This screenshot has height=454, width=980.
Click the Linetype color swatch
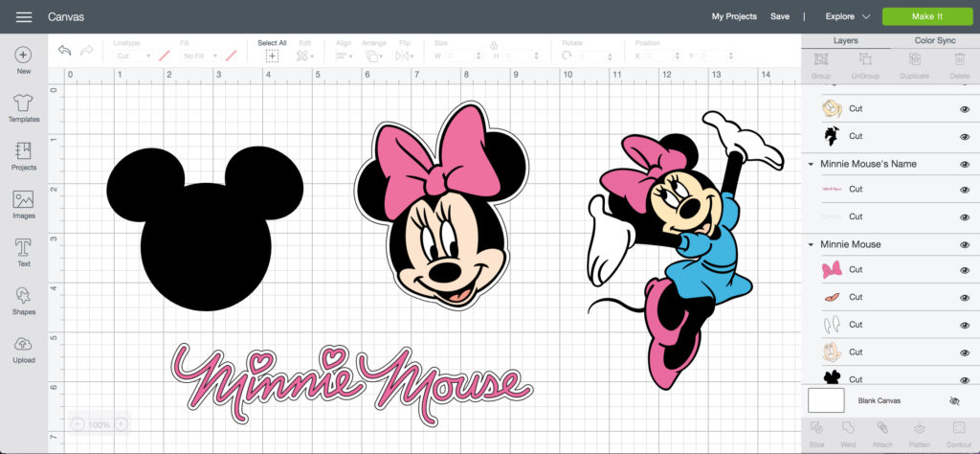pos(165,56)
